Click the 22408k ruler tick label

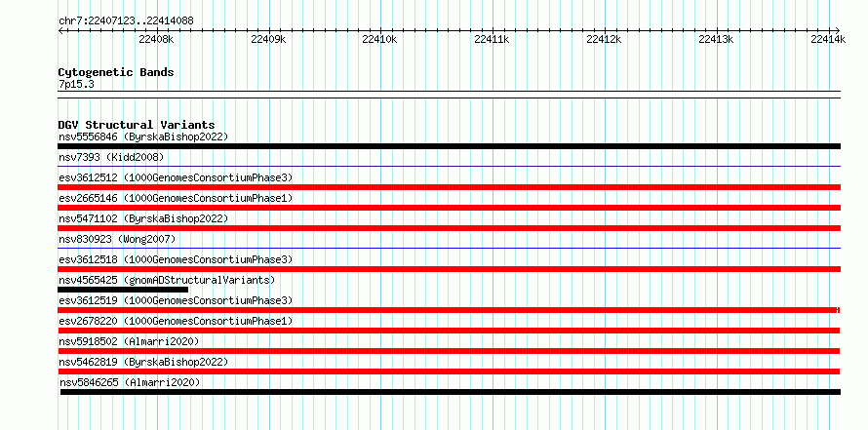coord(157,39)
